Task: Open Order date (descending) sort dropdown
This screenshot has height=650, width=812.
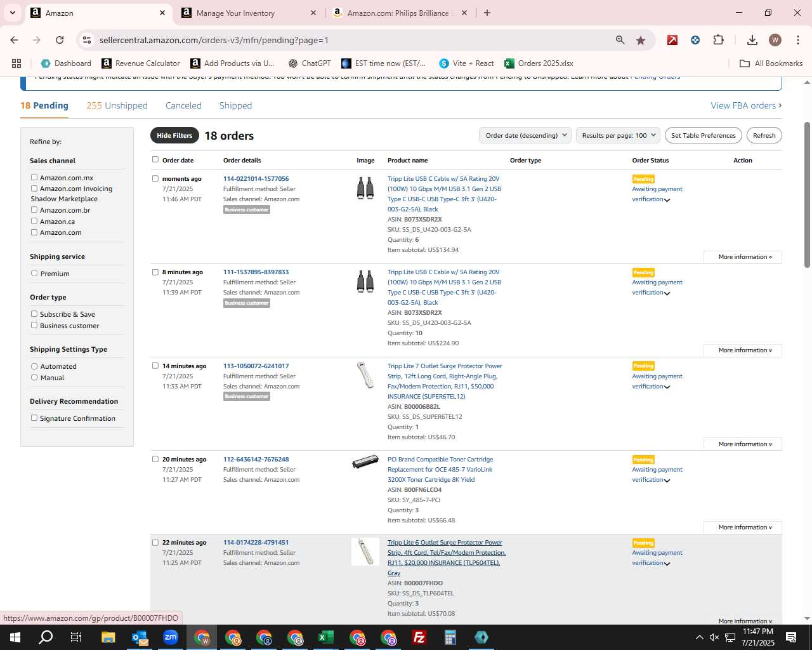Action: (x=525, y=135)
